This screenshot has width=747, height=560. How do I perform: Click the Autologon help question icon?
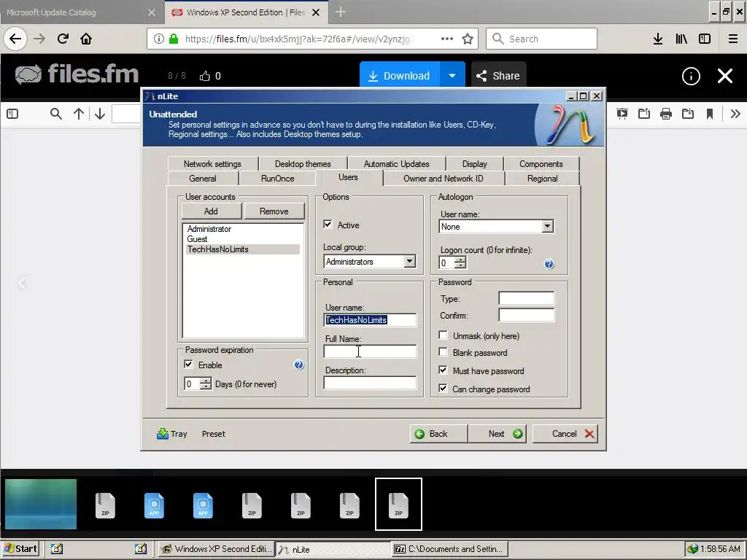point(549,264)
